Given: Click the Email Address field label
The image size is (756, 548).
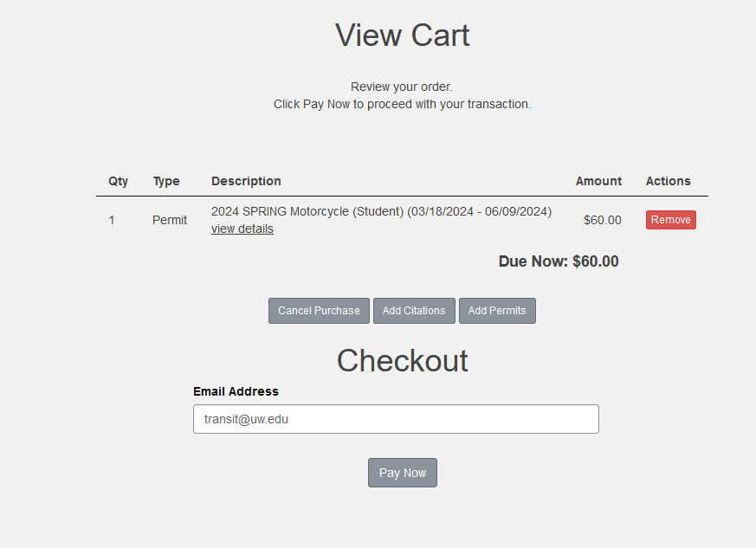Looking at the screenshot, I should tap(236, 391).
